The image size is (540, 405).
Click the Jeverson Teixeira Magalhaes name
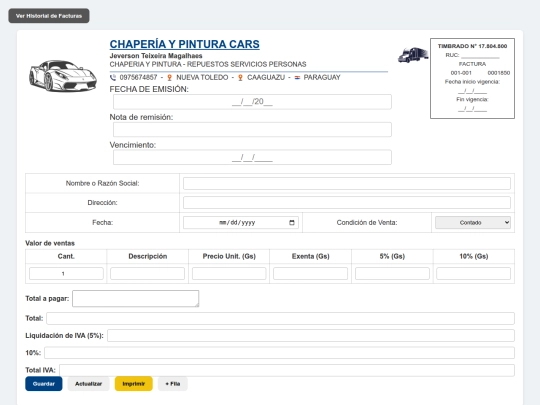(156, 56)
